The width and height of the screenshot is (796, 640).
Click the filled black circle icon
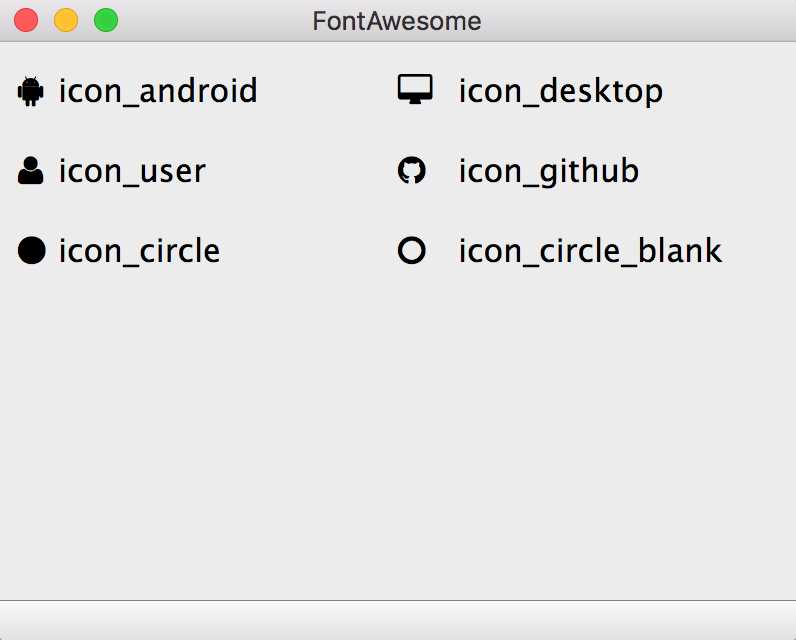(x=32, y=250)
